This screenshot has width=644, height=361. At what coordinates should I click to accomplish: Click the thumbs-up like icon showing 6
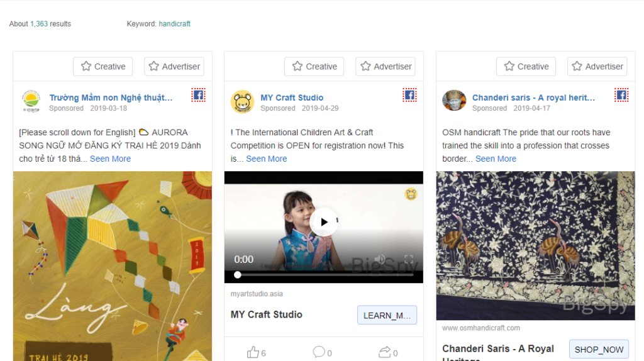pos(253,352)
